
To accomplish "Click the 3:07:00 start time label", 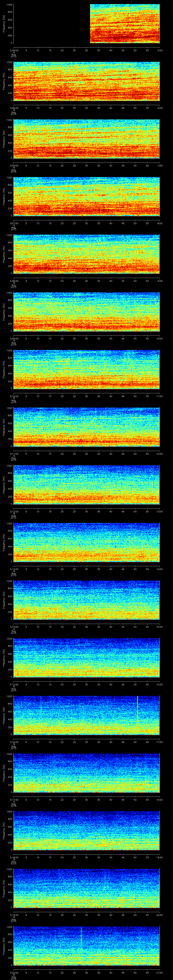I will pos(14,223).
